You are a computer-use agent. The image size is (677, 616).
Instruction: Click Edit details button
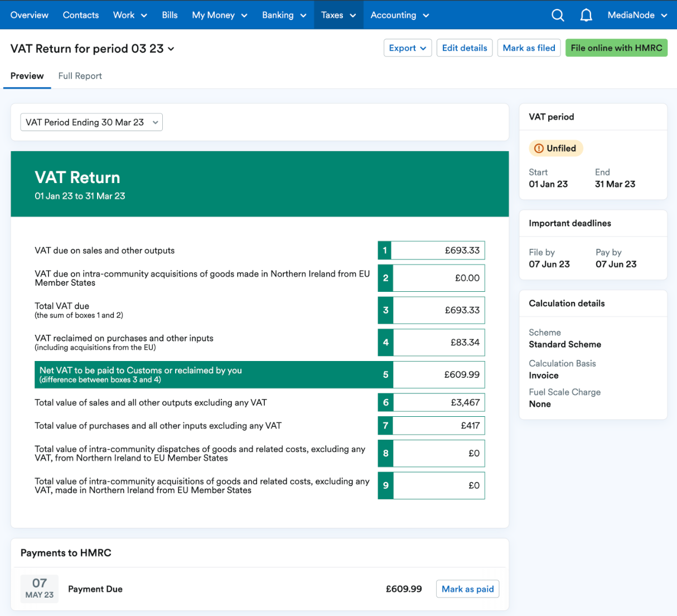(x=465, y=48)
